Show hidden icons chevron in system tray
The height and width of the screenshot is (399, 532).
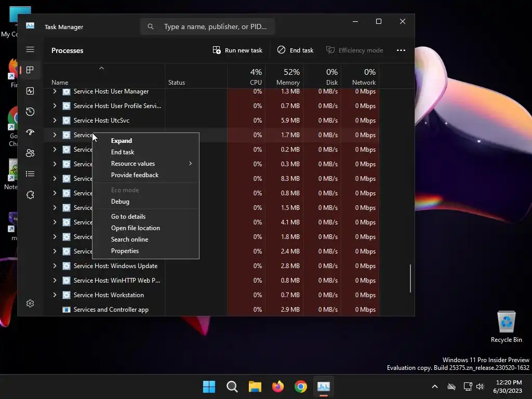(x=435, y=387)
